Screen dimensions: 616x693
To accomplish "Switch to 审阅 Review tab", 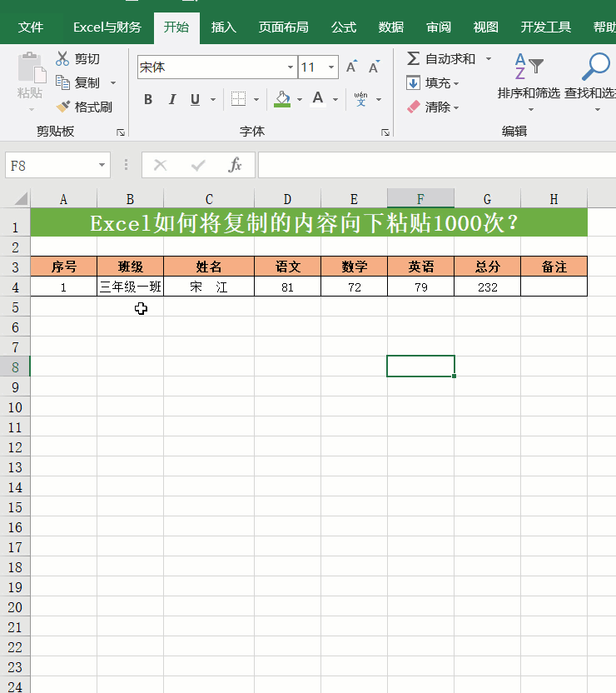I will [439, 27].
